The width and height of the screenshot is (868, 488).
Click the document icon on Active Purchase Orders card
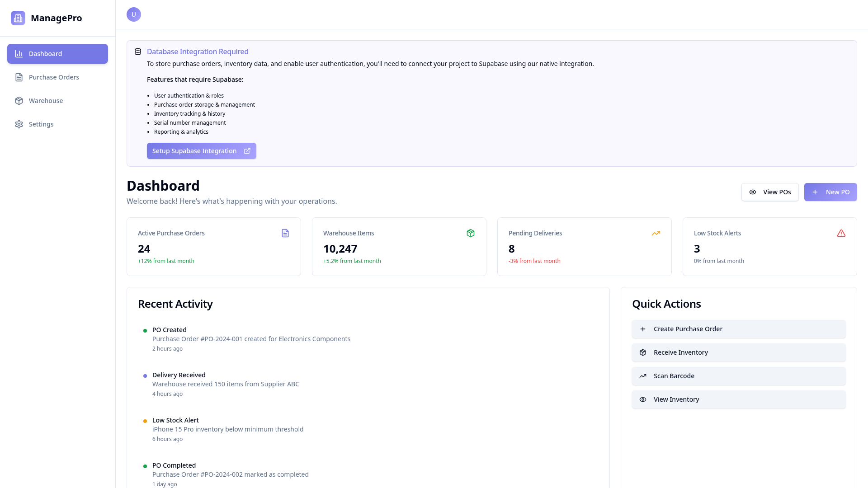tap(285, 233)
